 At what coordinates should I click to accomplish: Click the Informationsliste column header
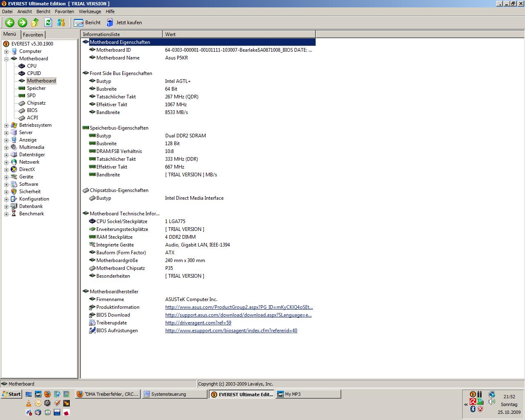pyautogui.click(x=121, y=34)
